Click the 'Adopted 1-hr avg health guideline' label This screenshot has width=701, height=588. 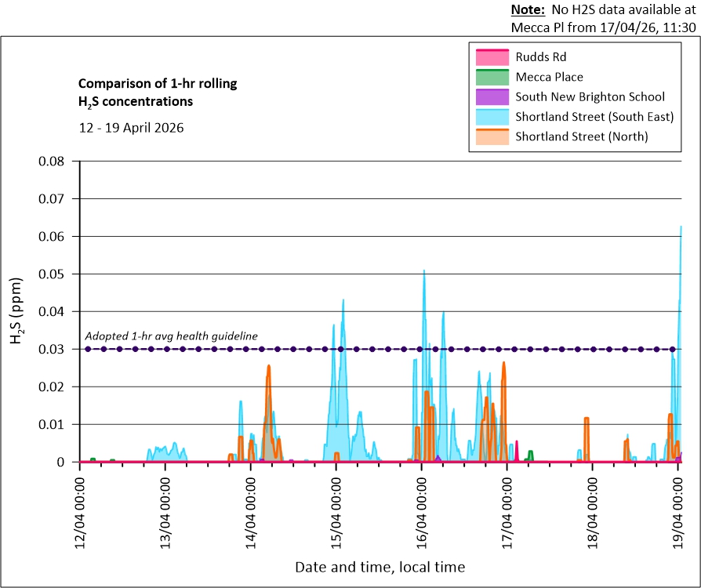point(171,336)
